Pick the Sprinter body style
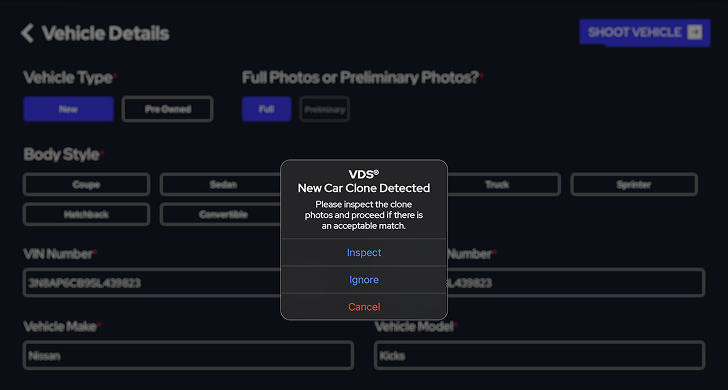 tap(634, 184)
